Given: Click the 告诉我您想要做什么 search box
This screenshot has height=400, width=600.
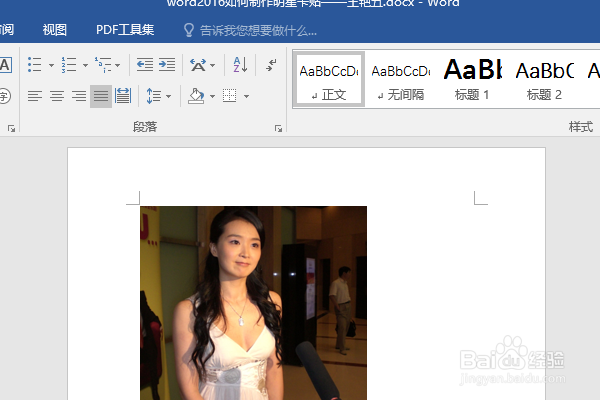Looking at the screenshot, I should (258, 31).
